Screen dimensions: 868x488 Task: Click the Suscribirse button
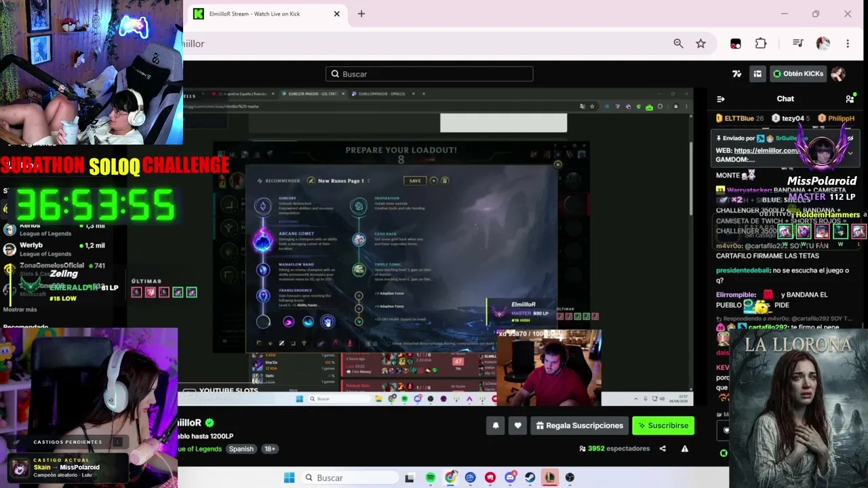pyautogui.click(x=663, y=426)
